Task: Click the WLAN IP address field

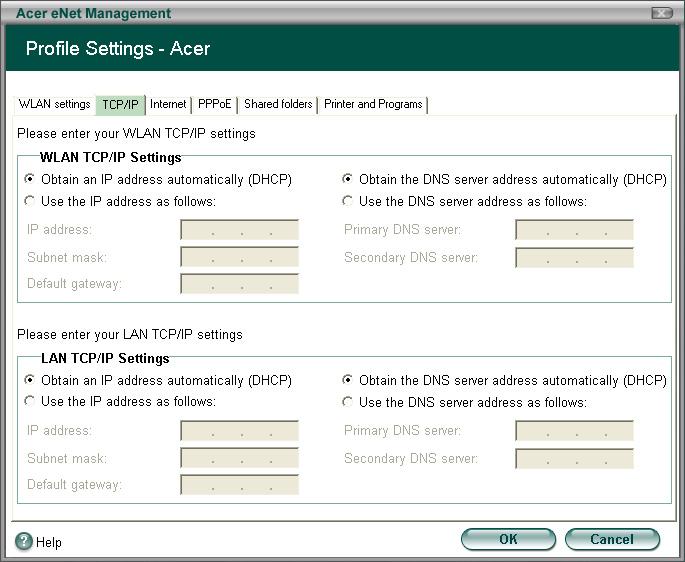Action: tap(239, 230)
